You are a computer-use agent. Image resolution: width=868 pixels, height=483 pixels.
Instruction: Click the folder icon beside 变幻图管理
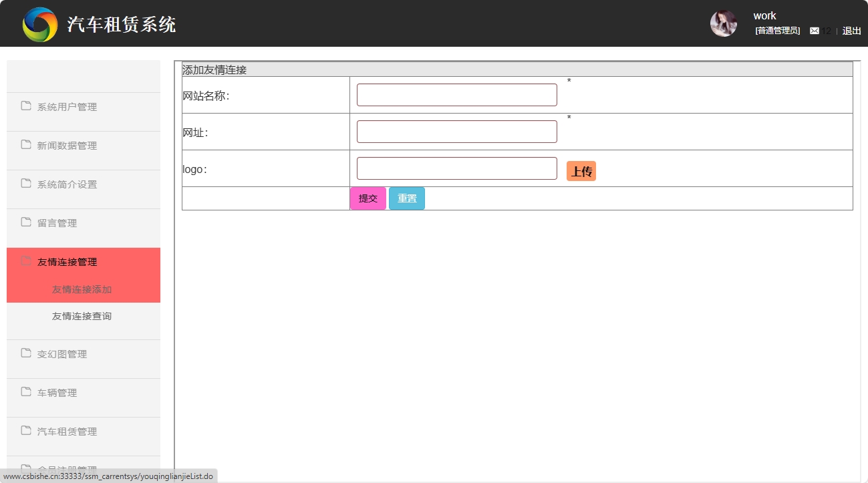click(26, 353)
